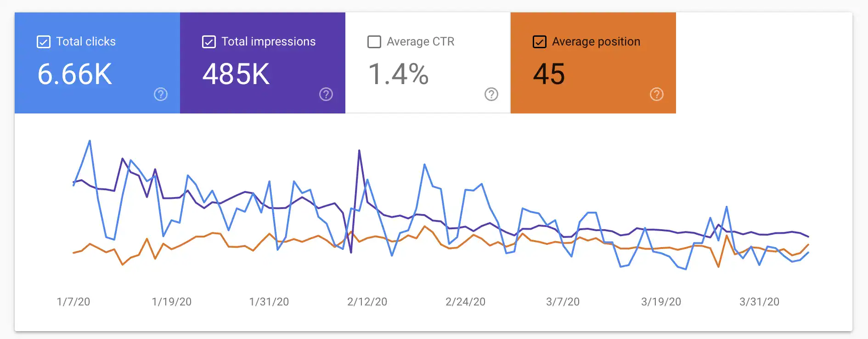Click the 1/7/20 date axis label
Viewport: 868px width, 339px height.
point(73,302)
